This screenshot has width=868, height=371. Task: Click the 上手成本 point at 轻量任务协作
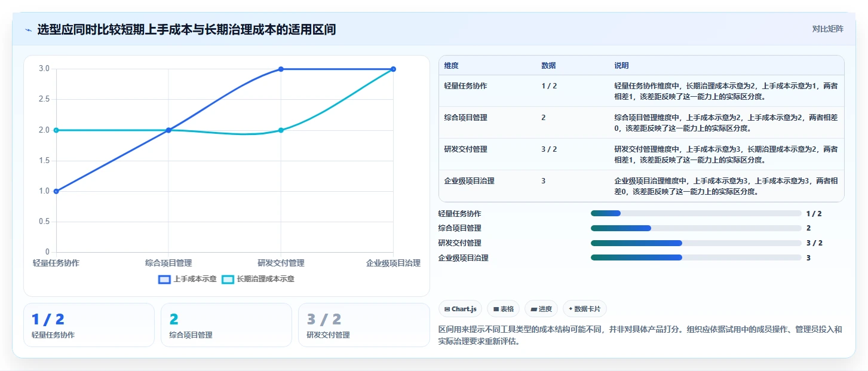(x=56, y=191)
